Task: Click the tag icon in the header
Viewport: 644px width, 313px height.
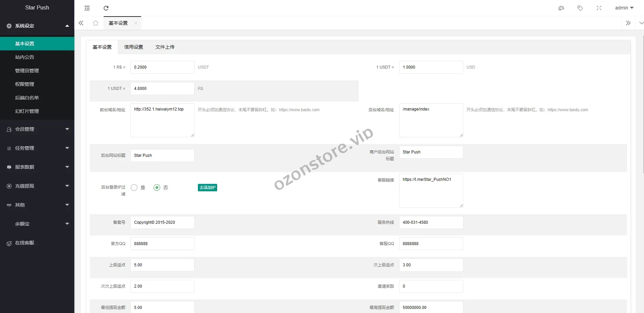Action: 580,8
